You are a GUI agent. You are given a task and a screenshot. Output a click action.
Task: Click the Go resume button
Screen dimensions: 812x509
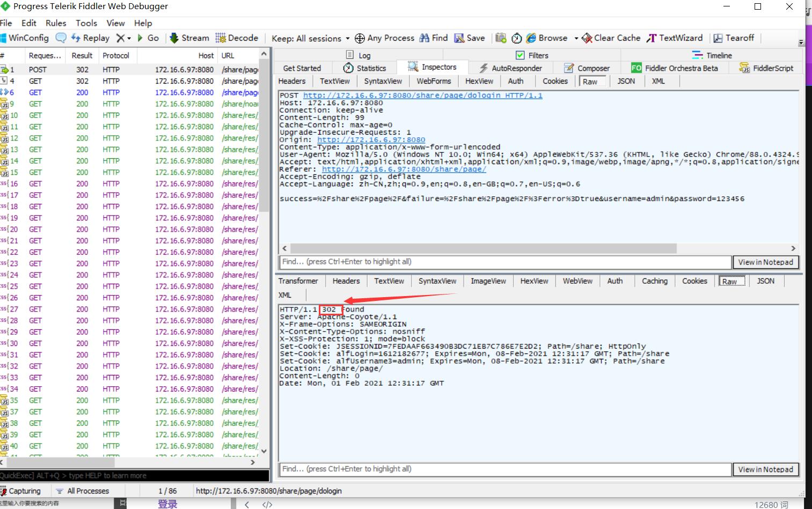click(148, 38)
